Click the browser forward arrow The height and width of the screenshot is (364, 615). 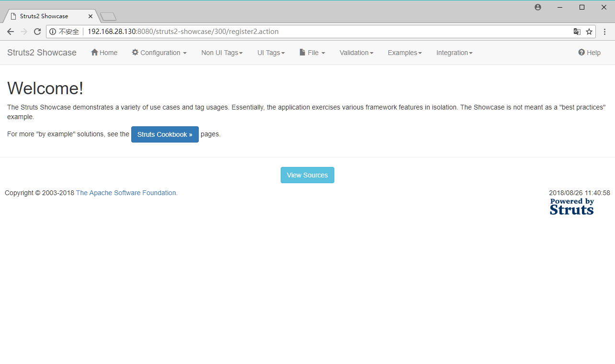click(24, 32)
